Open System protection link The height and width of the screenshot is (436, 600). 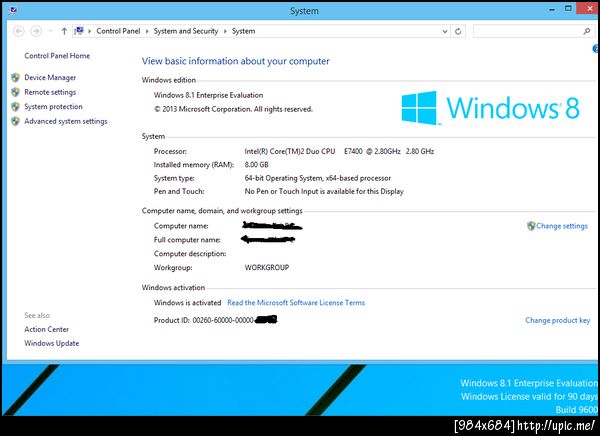click(x=53, y=107)
